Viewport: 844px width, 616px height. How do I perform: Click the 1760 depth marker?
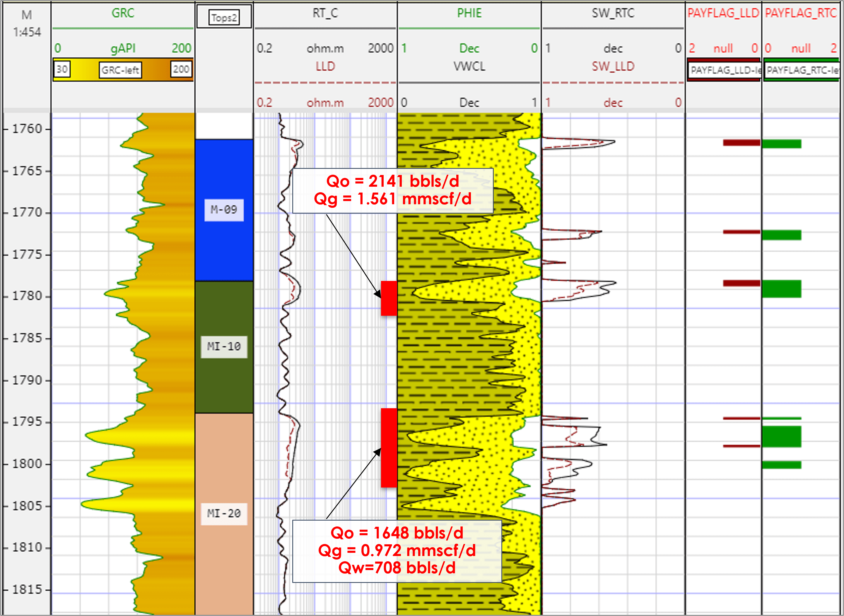click(x=27, y=129)
